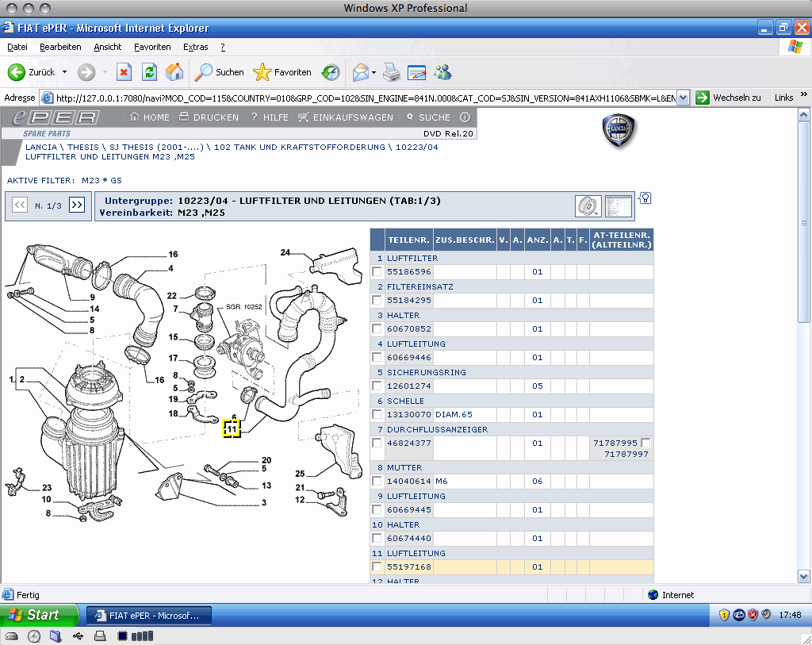This screenshot has height=645, width=812.
Task: Click callout number 24 in the diagram
Action: coord(285,252)
